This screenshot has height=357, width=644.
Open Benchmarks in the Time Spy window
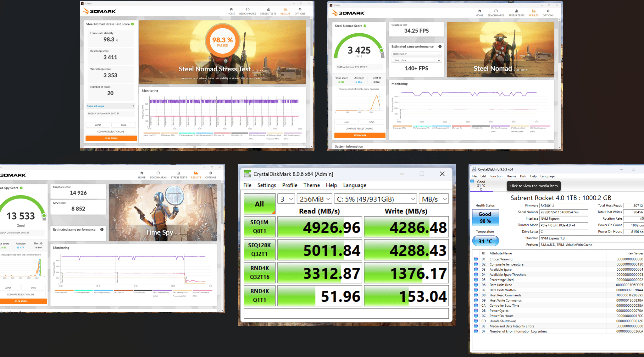click(158, 175)
